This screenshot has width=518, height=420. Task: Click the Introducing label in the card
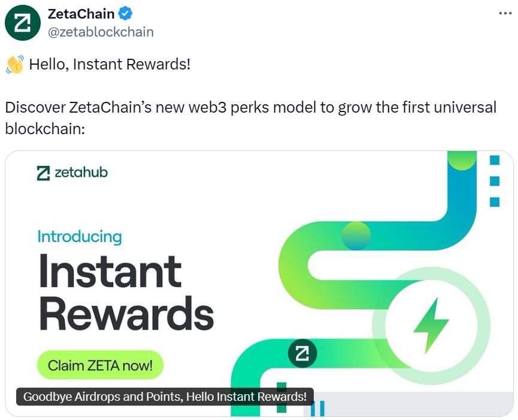[80, 237]
